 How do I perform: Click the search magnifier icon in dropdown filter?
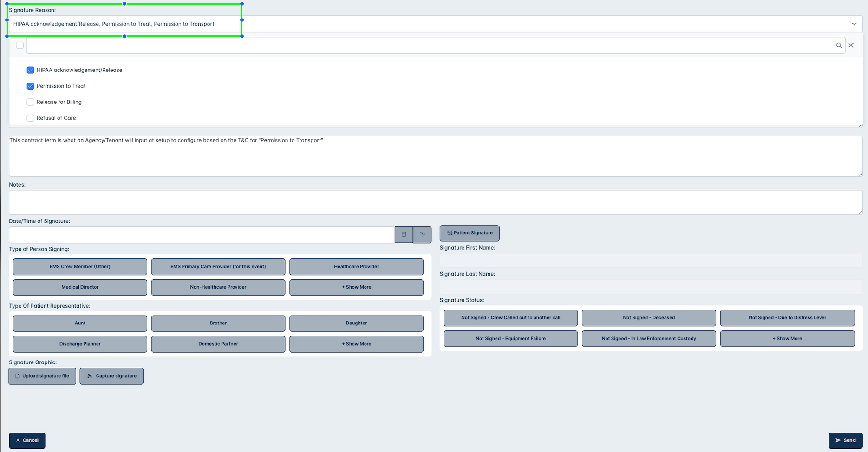point(839,45)
